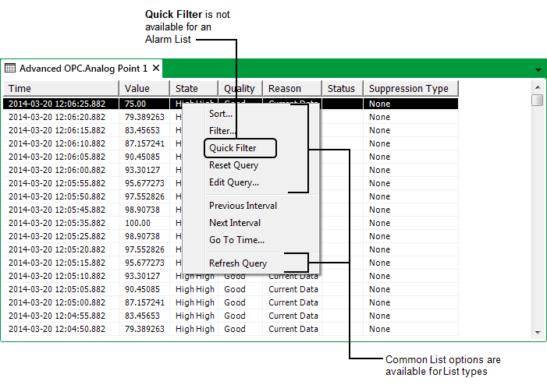Go to Previous Interval
The width and height of the screenshot is (547, 392).
click(243, 206)
